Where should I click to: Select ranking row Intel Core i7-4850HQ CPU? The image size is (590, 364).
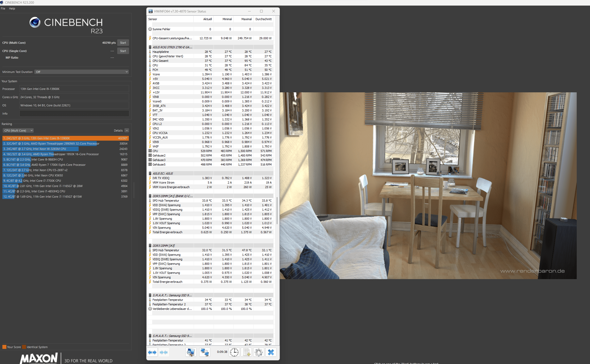click(x=66, y=191)
